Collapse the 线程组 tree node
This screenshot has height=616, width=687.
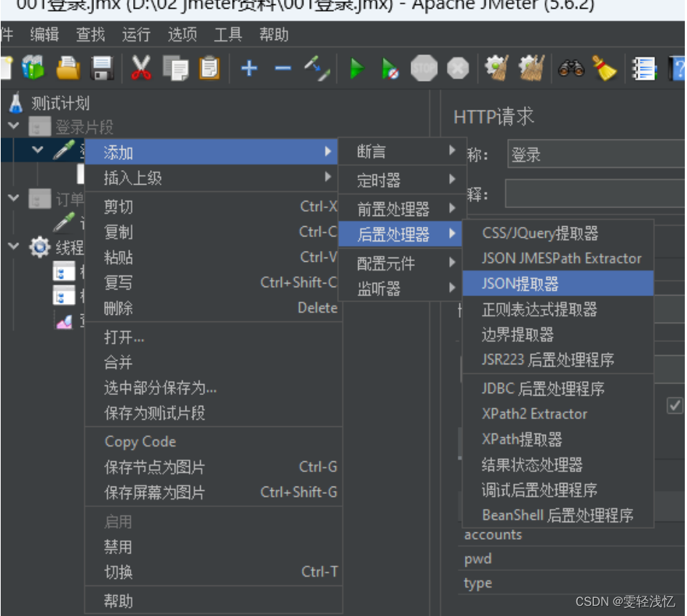(15, 247)
